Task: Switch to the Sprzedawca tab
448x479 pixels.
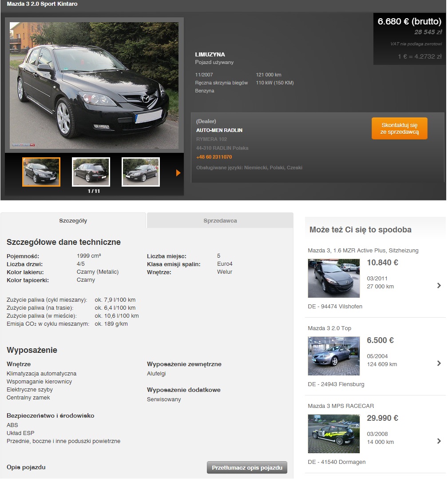Action: pos(220,220)
